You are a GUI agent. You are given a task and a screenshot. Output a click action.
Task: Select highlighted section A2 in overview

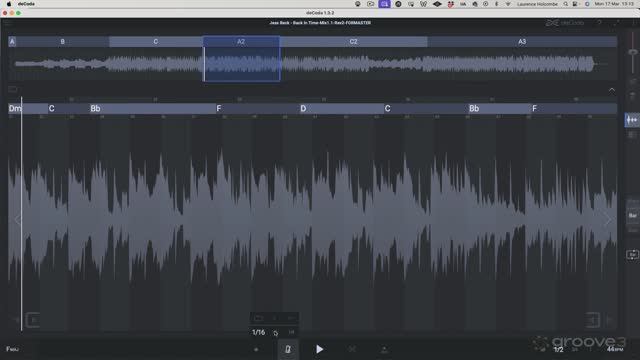[x=241, y=42]
